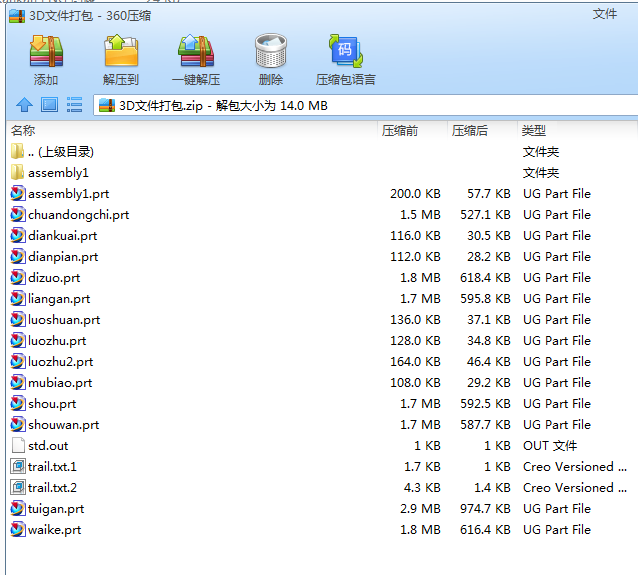Click the OUT 文件 type cell
The image size is (638, 575).
pos(550,446)
